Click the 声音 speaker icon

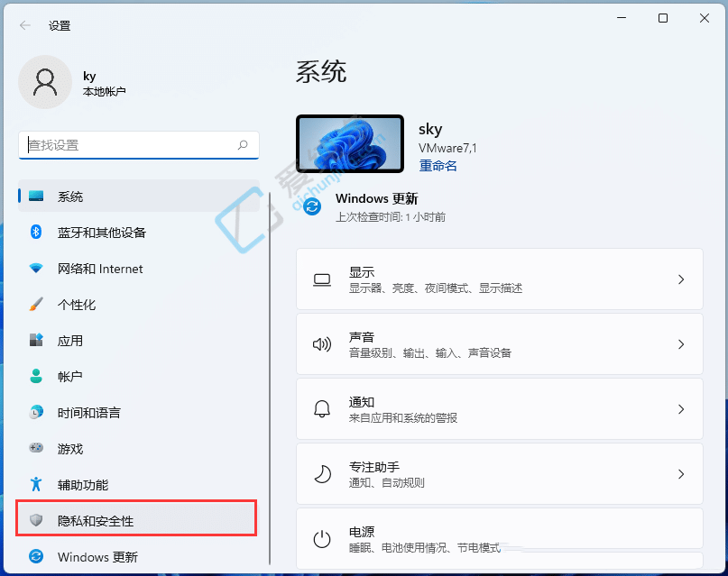point(322,344)
